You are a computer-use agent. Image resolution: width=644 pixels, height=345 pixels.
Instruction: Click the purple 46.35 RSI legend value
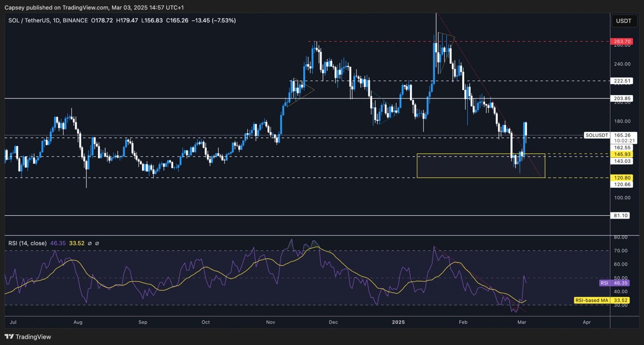pyautogui.click(x=57, y=243)
